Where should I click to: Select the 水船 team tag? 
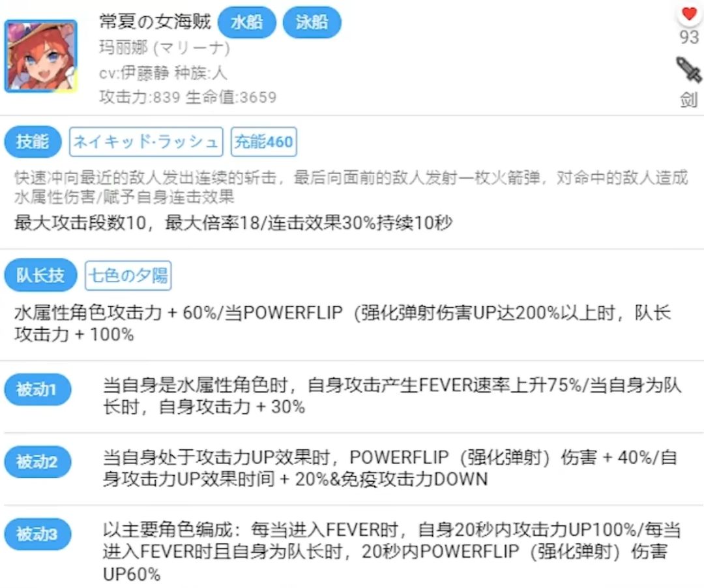[x=246, y=22]
